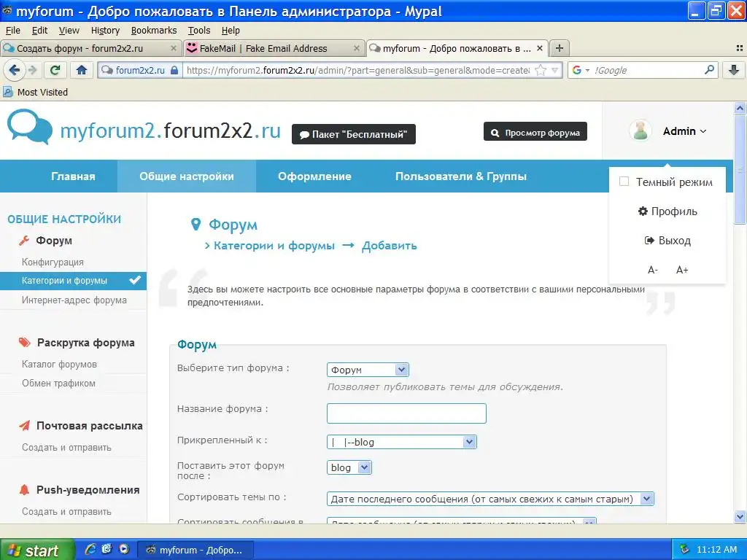Screen dimensions: 747x560
Task: Click the Пакет "Бесплатный" button
Action: click(354, 134)
